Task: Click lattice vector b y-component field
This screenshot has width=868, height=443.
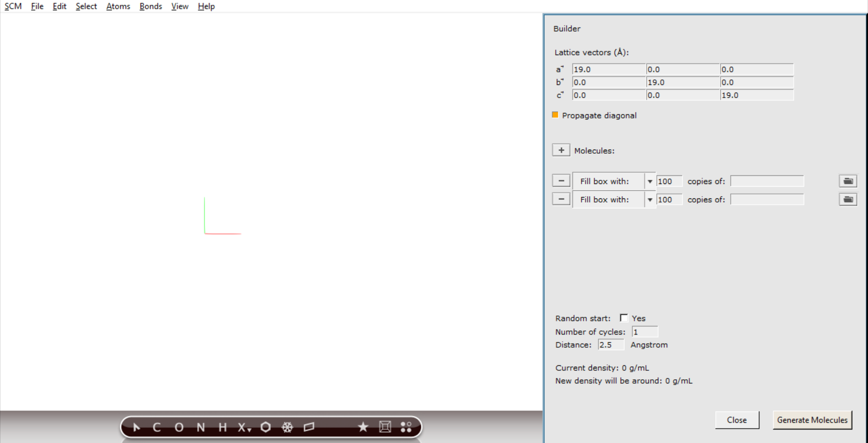Action: [x=683, y=82]
